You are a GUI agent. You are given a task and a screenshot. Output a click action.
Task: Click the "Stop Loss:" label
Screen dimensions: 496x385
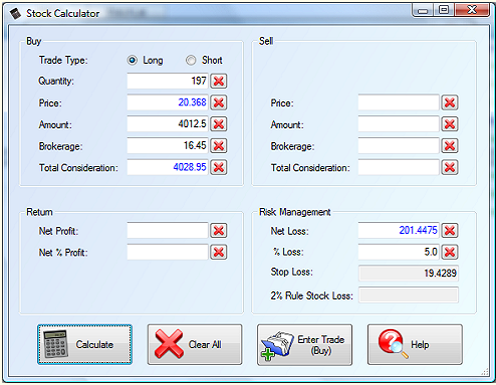point(292,272)
